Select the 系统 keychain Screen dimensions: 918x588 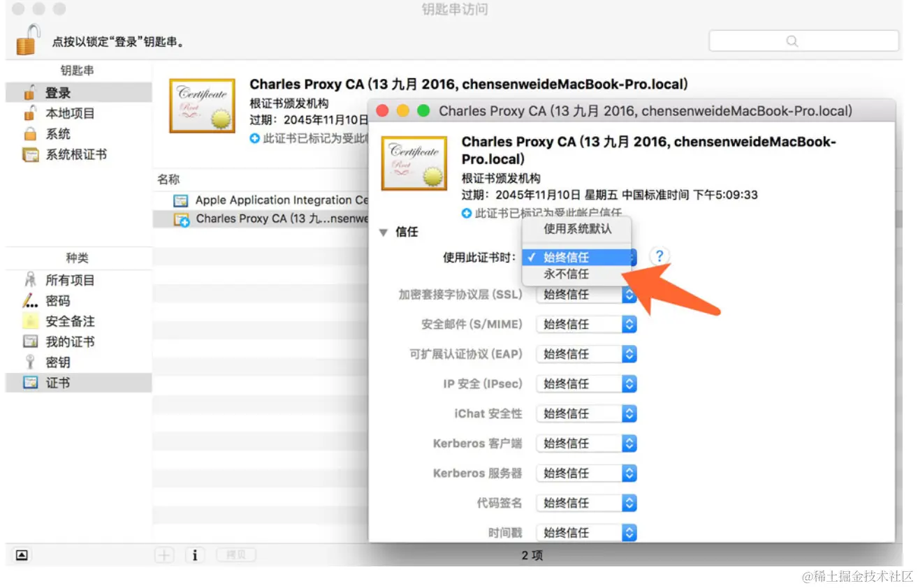coord(78,133)
